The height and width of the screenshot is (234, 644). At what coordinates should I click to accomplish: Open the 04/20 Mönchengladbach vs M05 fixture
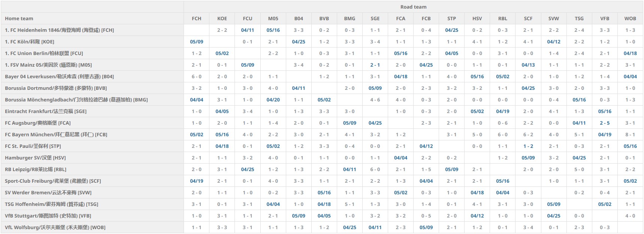click(x=273, y=100)
